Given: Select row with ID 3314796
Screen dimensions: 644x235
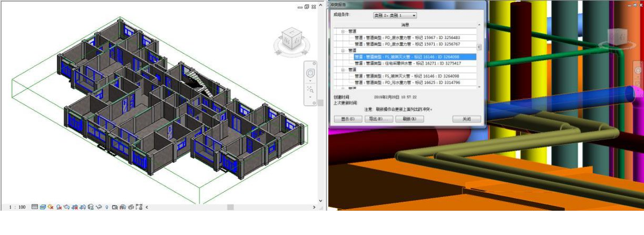Looking at the screenshot, I should tap(407, 83).
